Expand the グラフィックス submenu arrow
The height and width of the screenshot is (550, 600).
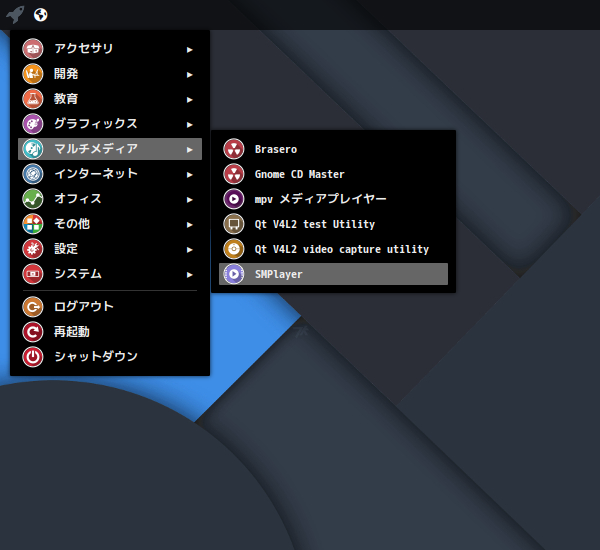(189, 124)
